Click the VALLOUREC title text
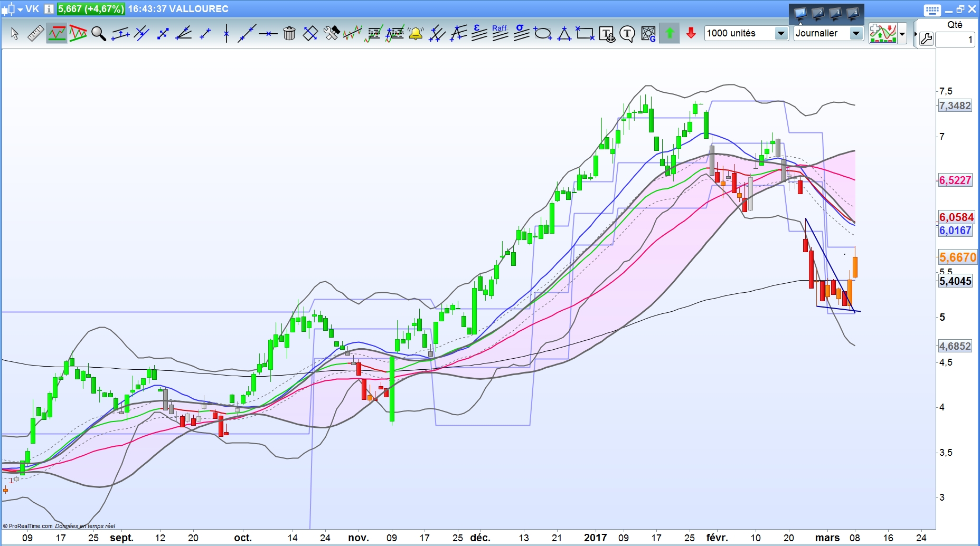This screenshot has width=980, height=546. click(x=200, y=9)
